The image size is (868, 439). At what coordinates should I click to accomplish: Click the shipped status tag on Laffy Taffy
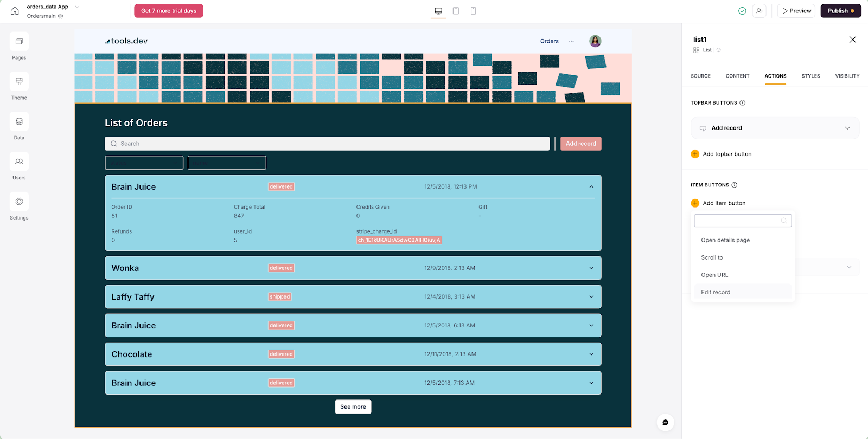click(x=280, y=297)
